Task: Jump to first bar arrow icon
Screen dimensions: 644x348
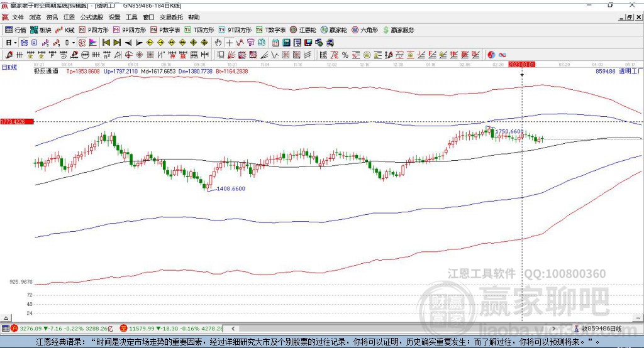Action: [x=106, y=43]
